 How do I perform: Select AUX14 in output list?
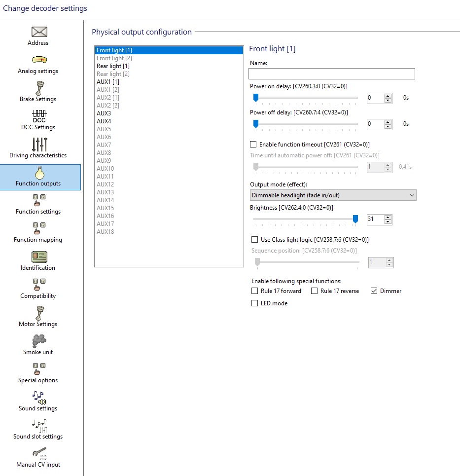click(x=169, y=200)
